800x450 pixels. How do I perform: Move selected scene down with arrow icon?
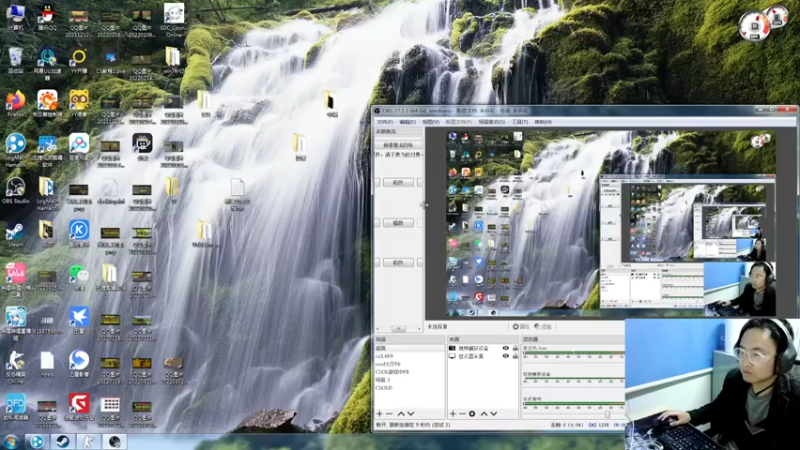coord(411,413)
